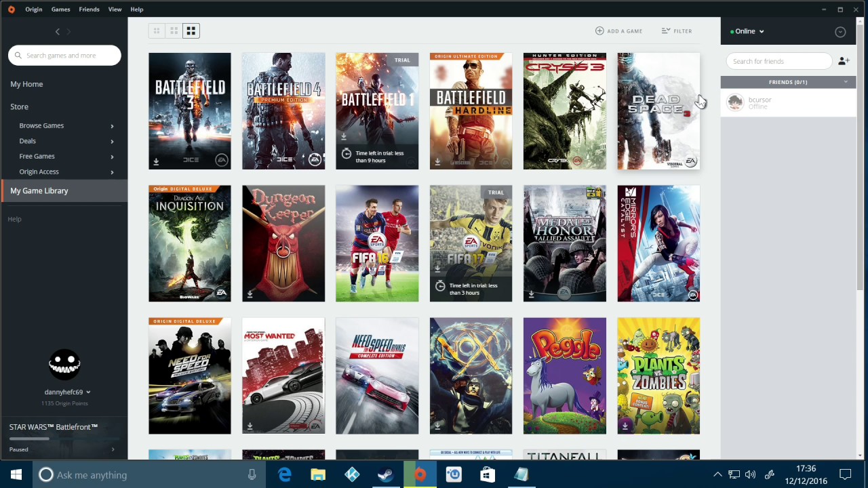This screenshot has height=488, width=868.
Task: Open the Friends menu
Action: [89, 9]
